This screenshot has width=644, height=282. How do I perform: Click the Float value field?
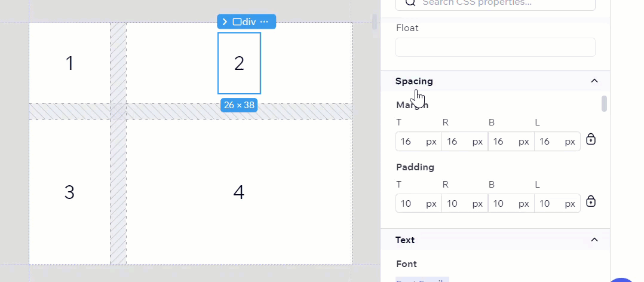[x=495, y=47]
